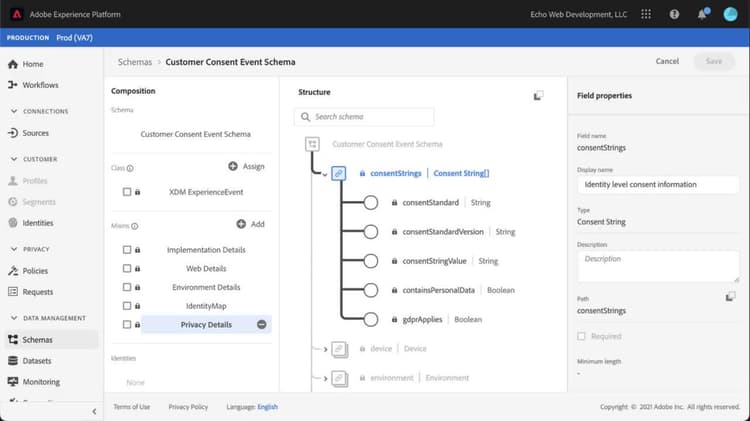This screenshot has width=750, height=421.
Task: Toggle Privacy Details checkbox
Action: click(127, 324)
